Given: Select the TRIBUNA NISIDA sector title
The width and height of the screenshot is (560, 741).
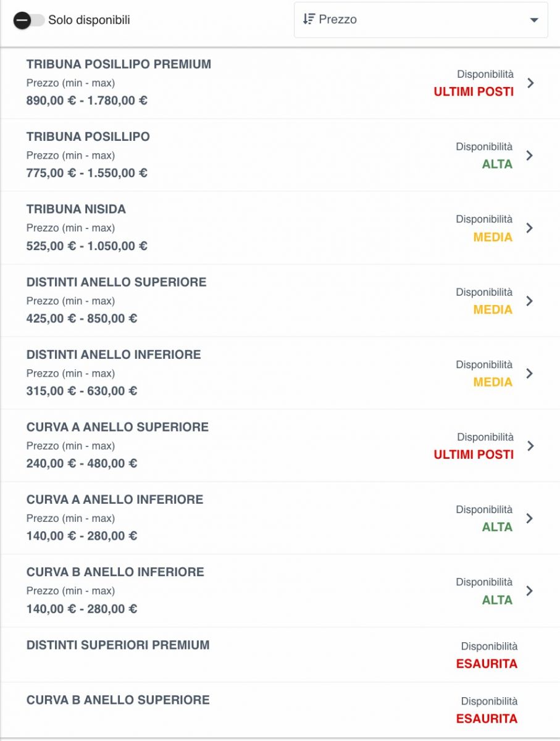Looking at the screenshot, I should [x=76, y=209].
